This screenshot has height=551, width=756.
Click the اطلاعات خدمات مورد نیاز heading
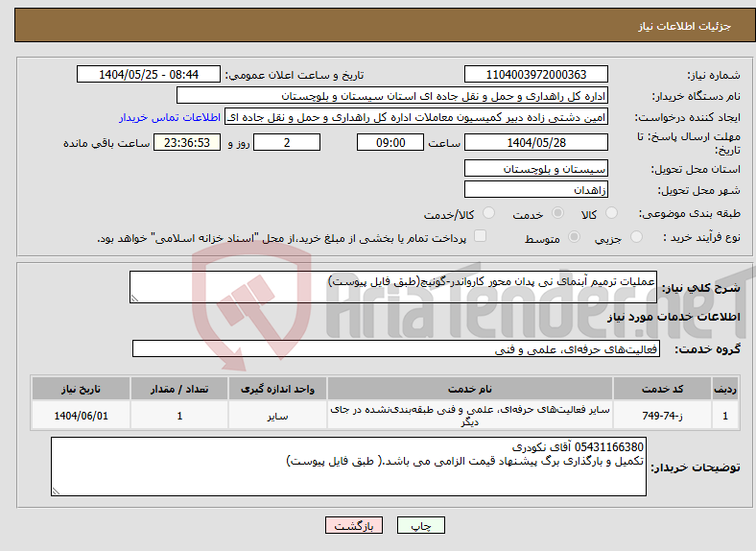pos(673,317)
